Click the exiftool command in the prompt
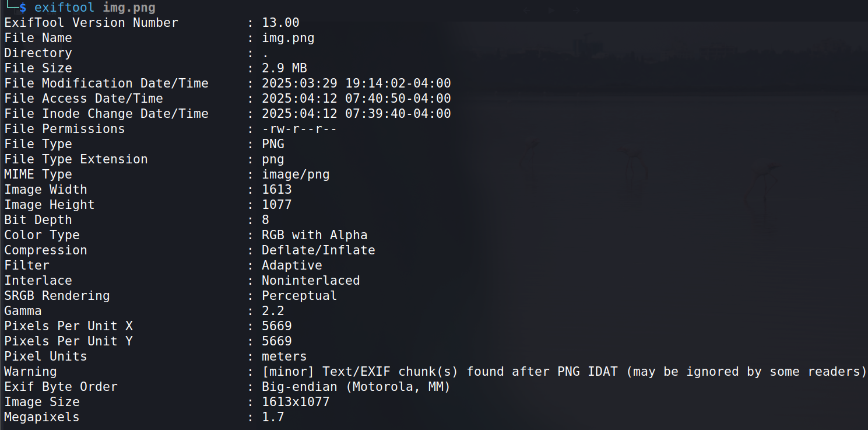This screenshot has width=868, height=430. [64, 8]
